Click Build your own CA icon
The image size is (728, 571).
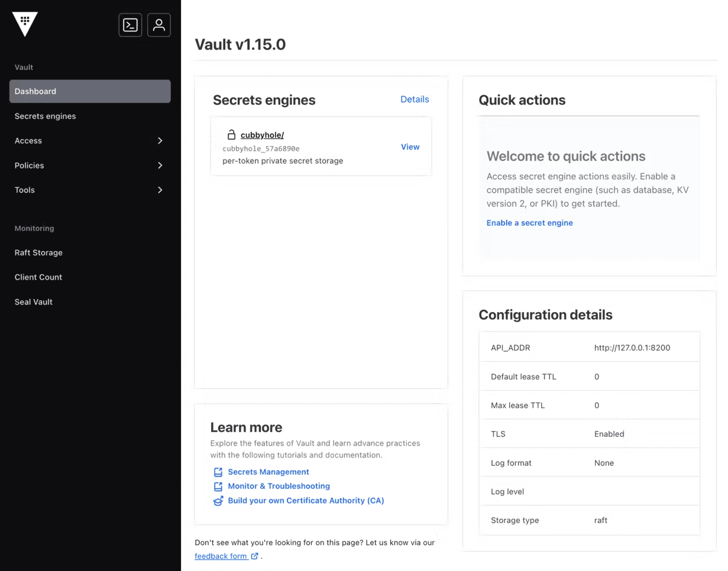[217, 500]
